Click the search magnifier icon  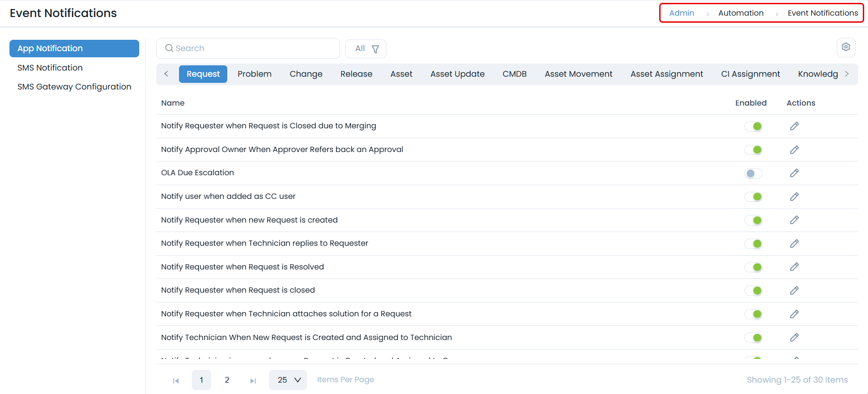[169, 48]
